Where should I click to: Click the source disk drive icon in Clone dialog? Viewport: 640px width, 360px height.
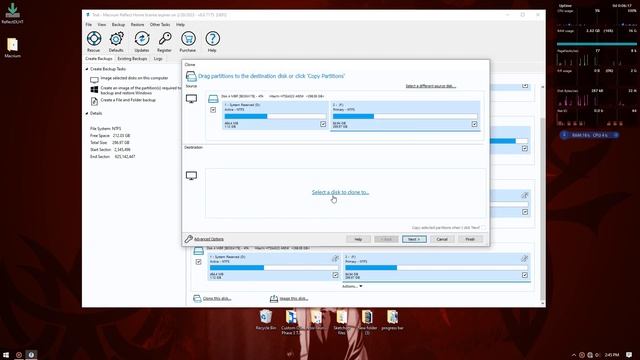coord(213,98)
